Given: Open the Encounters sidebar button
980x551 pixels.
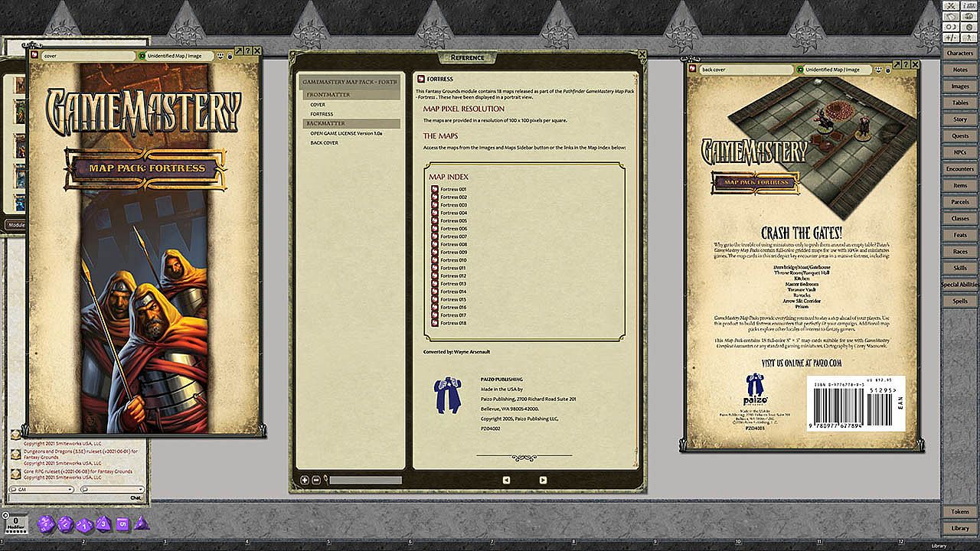Looking at the screenshot, I should (960, 169).
